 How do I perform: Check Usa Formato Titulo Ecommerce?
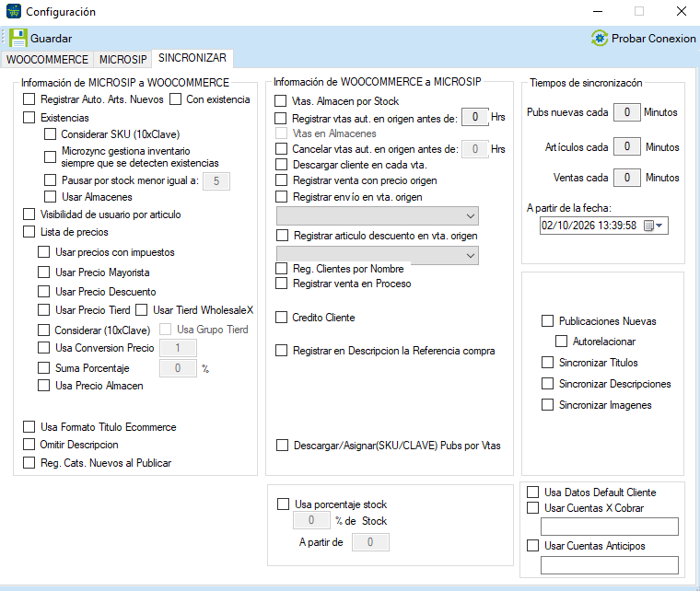point(29,427)
